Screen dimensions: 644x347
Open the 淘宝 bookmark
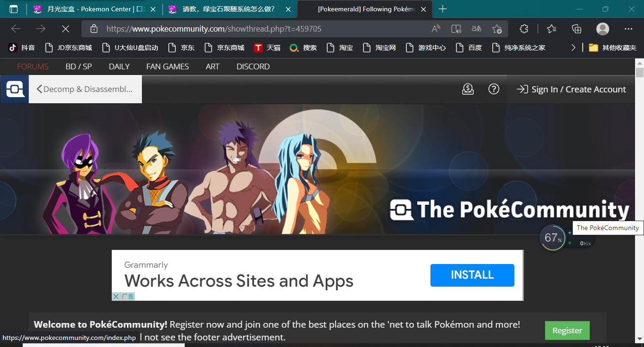(339, 48)
